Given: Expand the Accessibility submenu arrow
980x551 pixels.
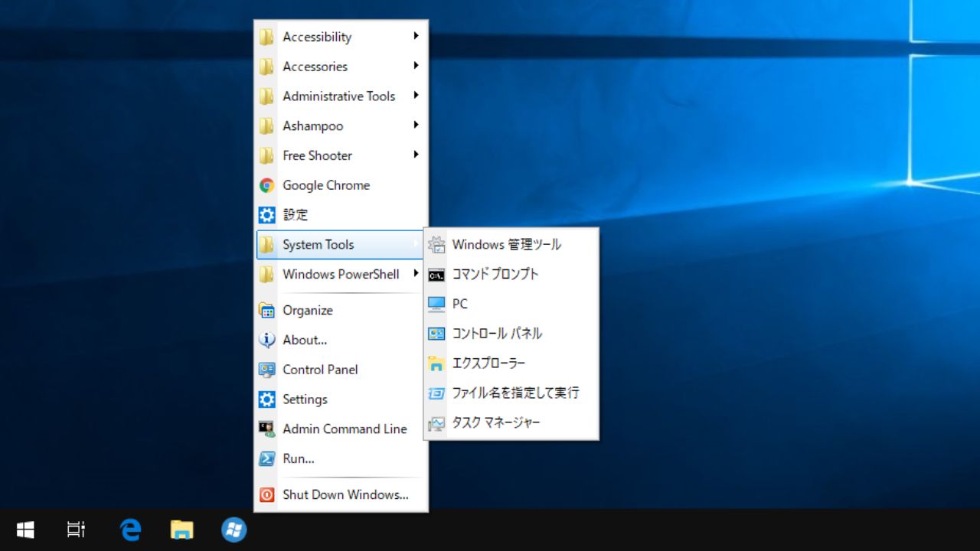Looking at the screenshot, I should coord(416,36).
